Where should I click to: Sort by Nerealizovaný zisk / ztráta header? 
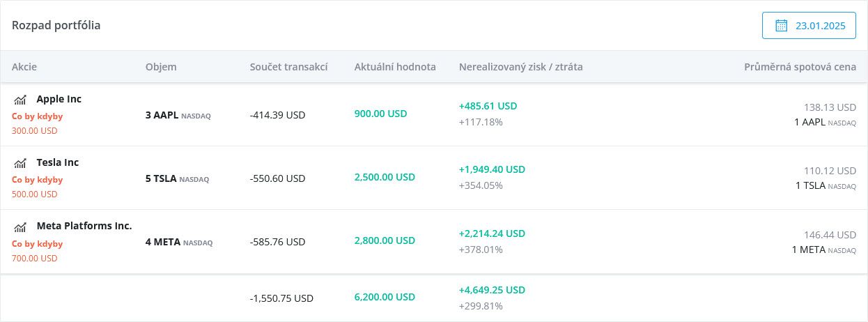point(521,67)
